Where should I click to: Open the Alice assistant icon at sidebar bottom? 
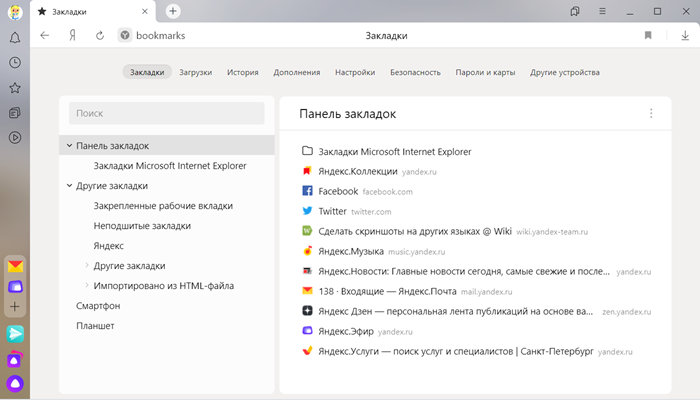[x=15, y=383]
